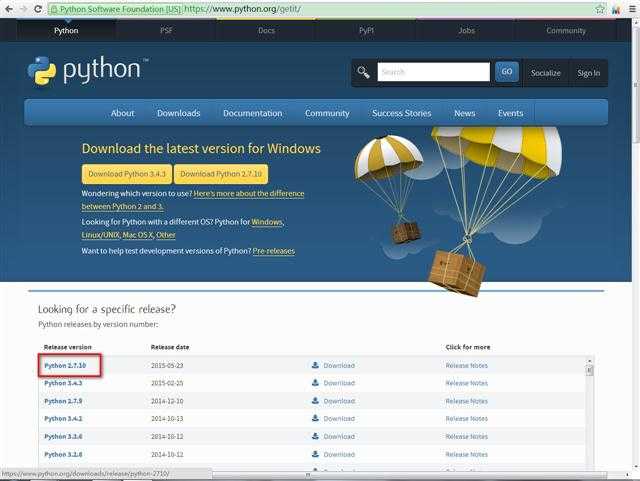The image size is (640, 481).
Task: Select the PSF top tab
Action: click(166, 30)
